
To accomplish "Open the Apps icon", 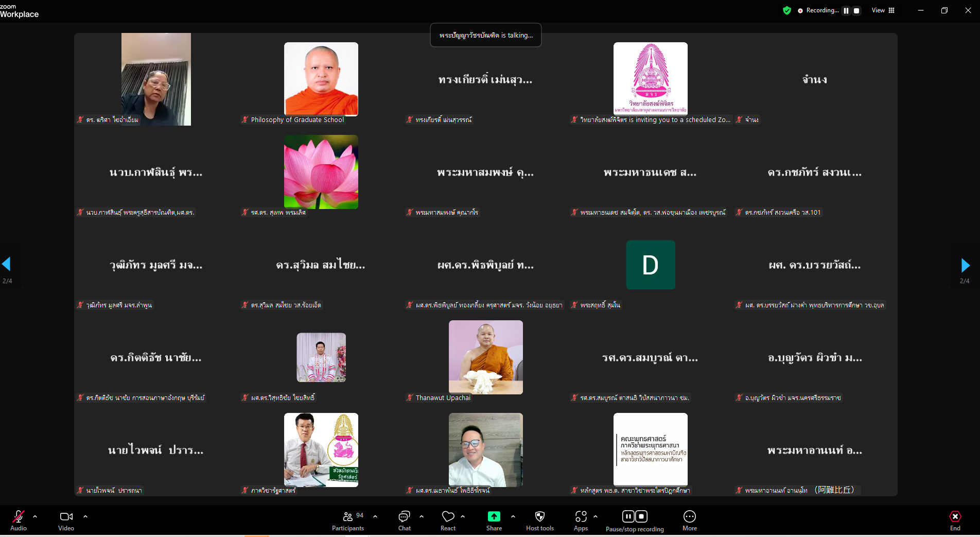I will click(x=581, y=517).
